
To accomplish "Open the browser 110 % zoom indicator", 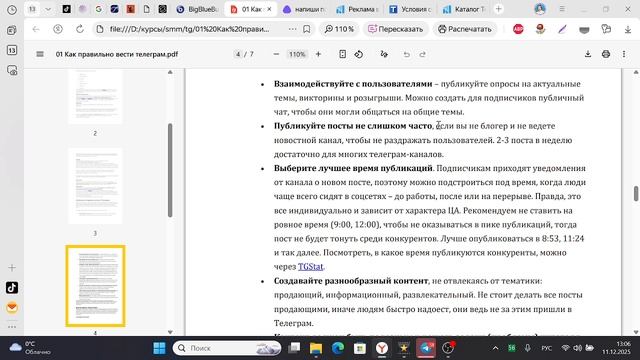I will coord(339,29).
